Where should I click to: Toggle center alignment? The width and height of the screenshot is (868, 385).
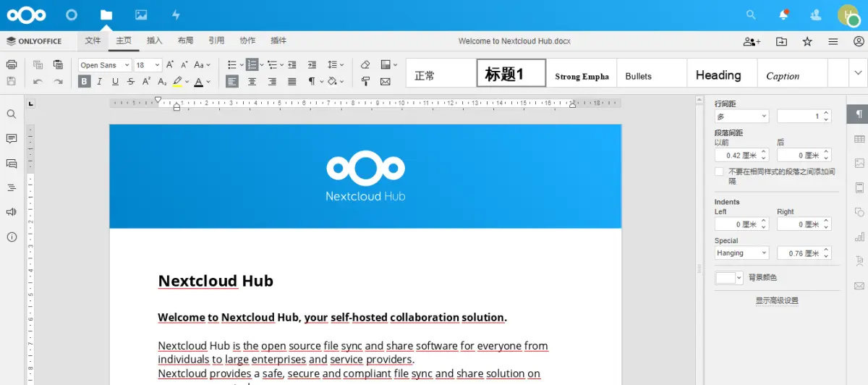(252, 82)
